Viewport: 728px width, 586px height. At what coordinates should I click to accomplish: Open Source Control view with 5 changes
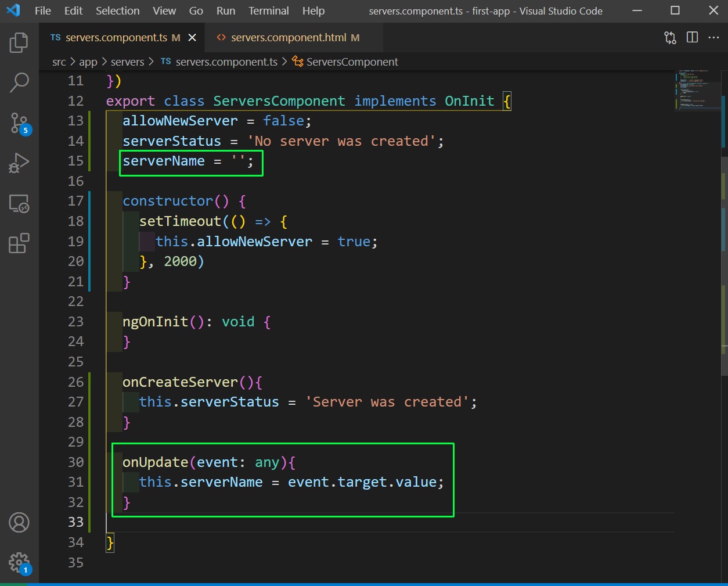tap(19, 123)
